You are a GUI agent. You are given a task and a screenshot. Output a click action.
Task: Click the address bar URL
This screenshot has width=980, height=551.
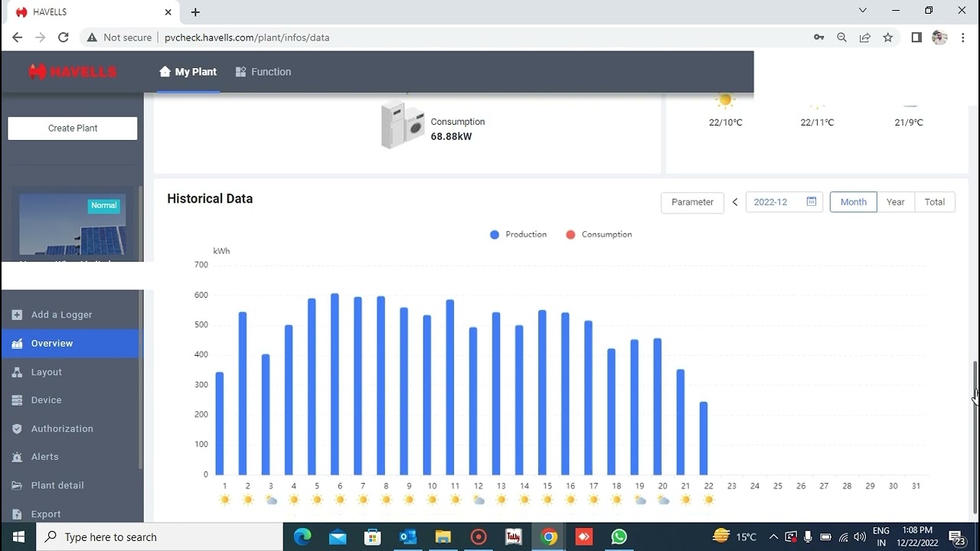tap(247, 37)
